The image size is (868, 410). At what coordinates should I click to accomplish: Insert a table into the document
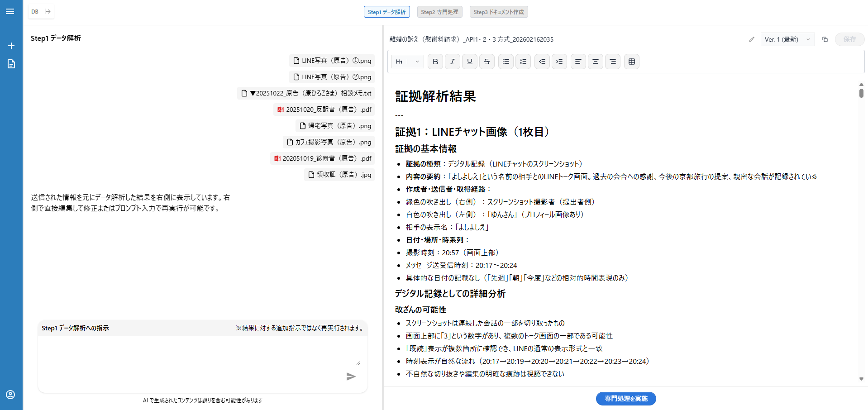click(x=631, y=62)
